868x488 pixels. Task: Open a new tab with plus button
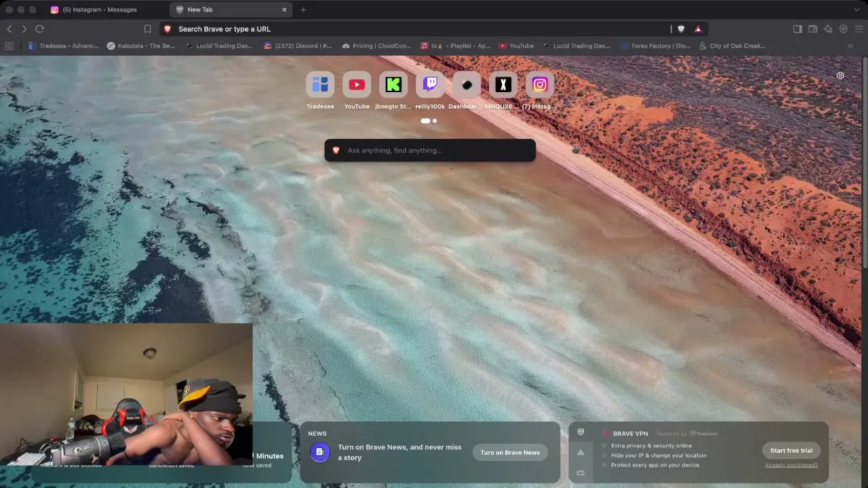[303, 9]
